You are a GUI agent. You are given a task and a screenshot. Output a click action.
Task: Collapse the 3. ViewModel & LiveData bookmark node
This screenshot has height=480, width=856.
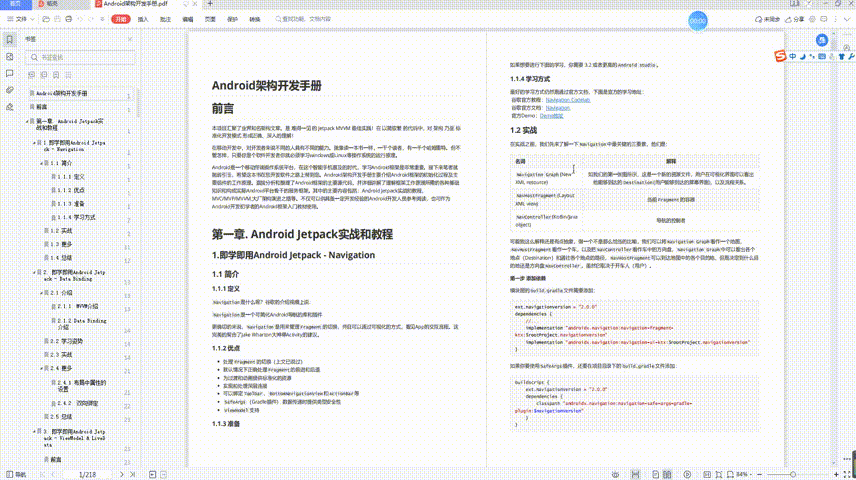pos(34,431)
